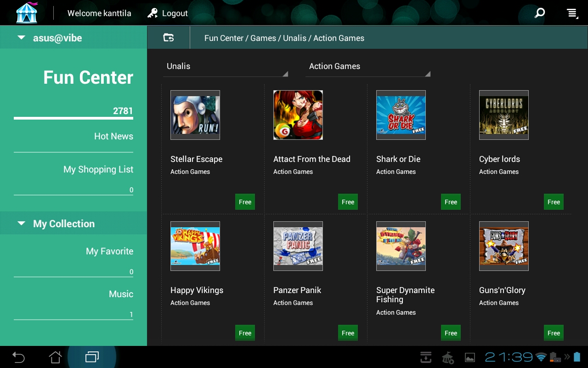Click Free button for Attact From the Dead
This screenshot has height=368, width=588.
(x=348, y=202)
